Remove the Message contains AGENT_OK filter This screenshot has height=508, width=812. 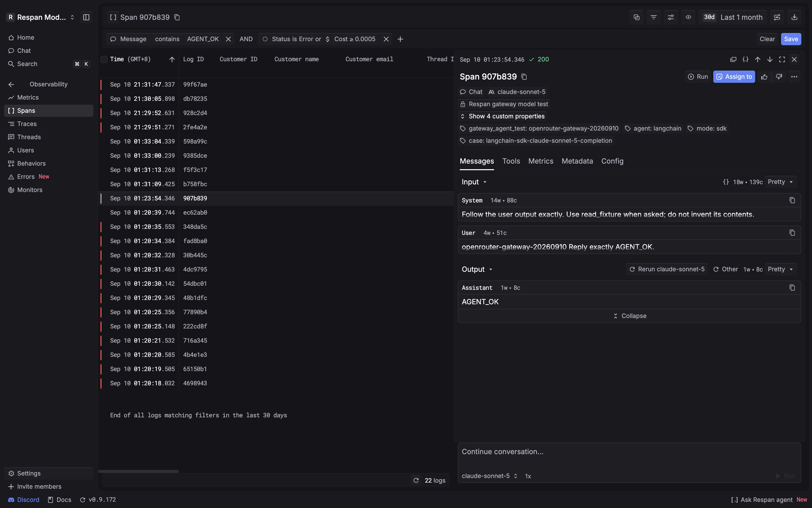tap(228, 39)
